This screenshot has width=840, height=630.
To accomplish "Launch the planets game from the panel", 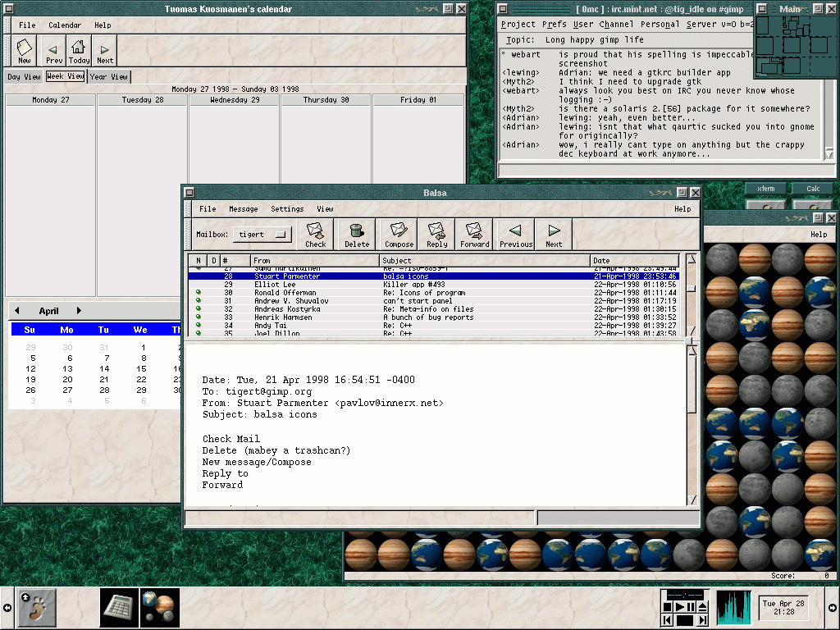I will (x=160, y=608).
